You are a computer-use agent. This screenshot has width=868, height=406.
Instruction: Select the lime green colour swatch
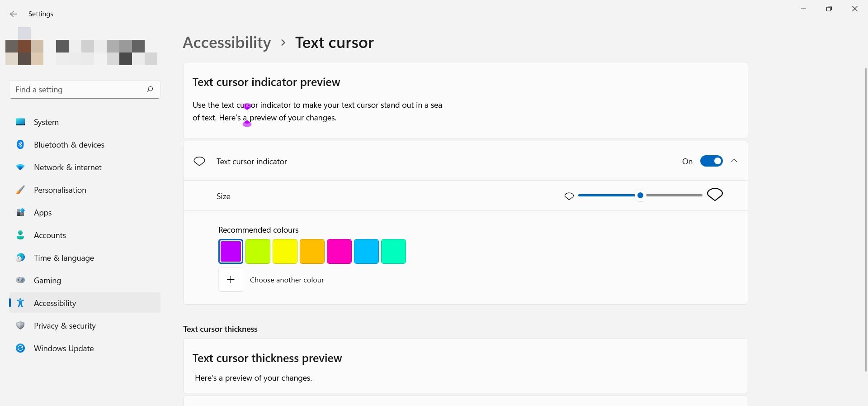pyautogui.click(x=258, y=251)
